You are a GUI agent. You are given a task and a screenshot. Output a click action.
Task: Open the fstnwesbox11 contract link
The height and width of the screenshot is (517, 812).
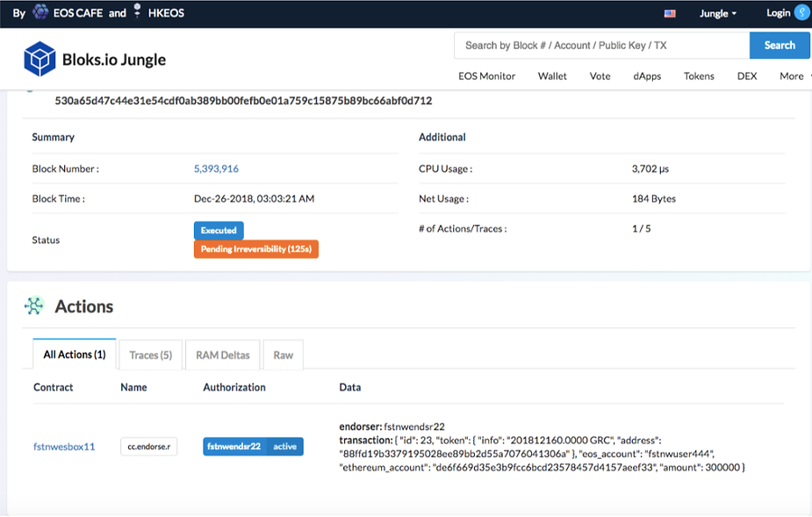[64, 447]
